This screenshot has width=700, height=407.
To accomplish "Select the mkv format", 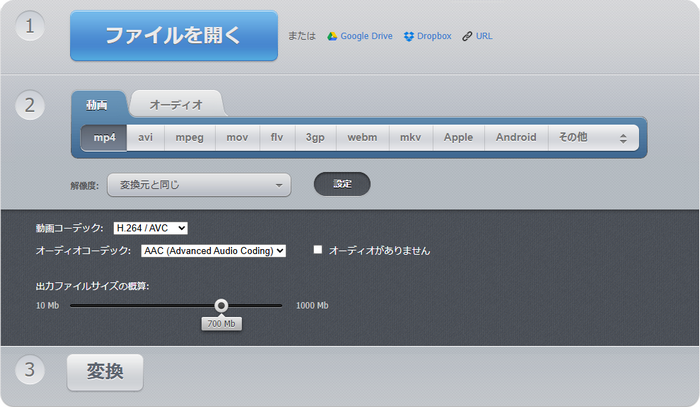I will pos(411,137).
